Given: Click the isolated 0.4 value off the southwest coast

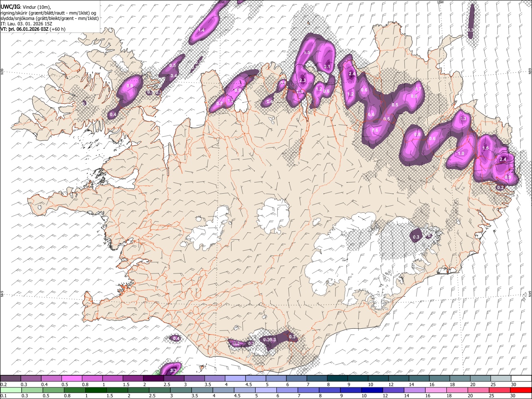Looking at the screenshot, I should (x=176, y=338).
